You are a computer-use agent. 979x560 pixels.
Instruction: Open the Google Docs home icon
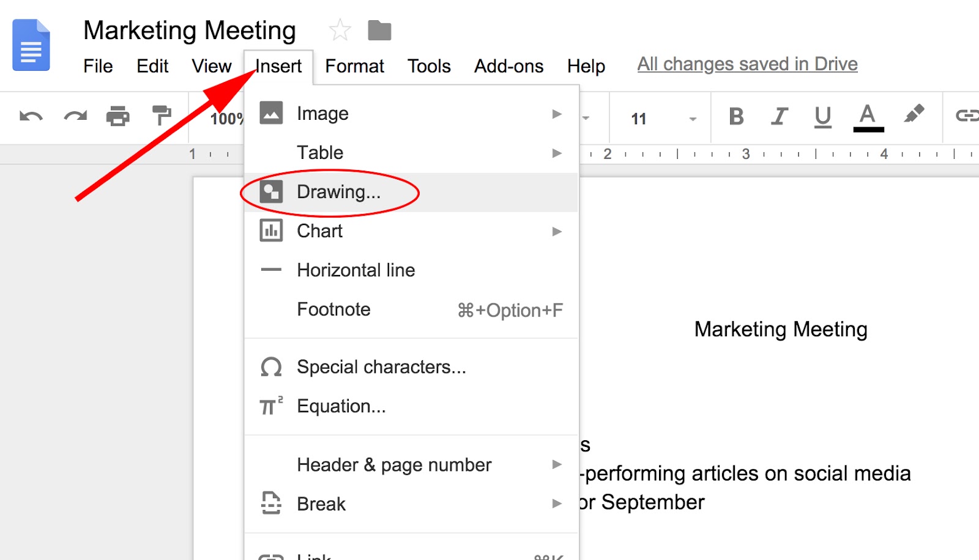tap(31, 45)
